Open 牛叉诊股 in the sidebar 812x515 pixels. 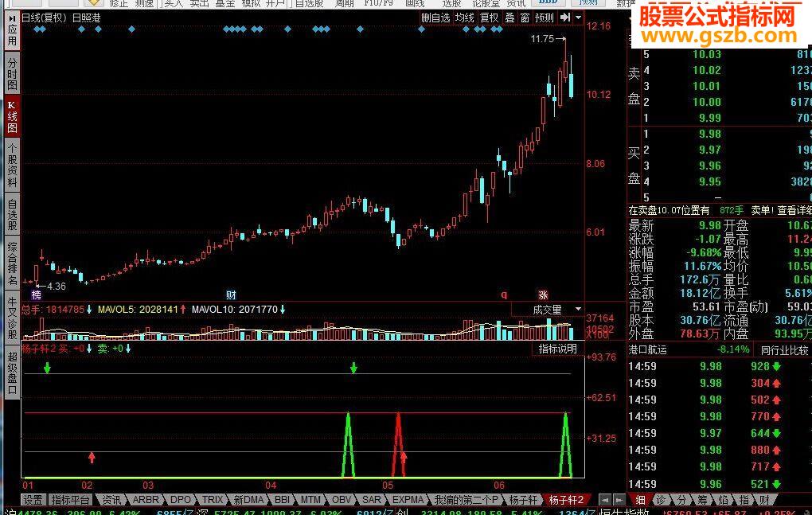pyautogui.click(x=12, y=318)
